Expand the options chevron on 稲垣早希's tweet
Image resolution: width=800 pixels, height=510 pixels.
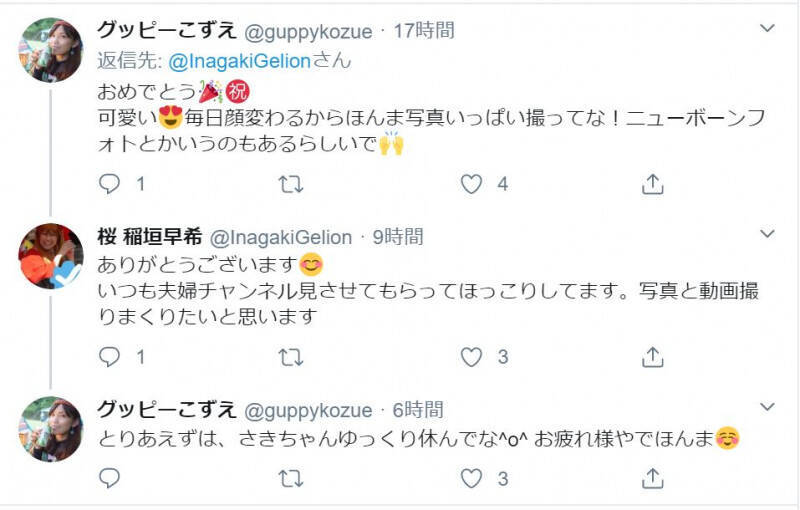pos(767,235)
